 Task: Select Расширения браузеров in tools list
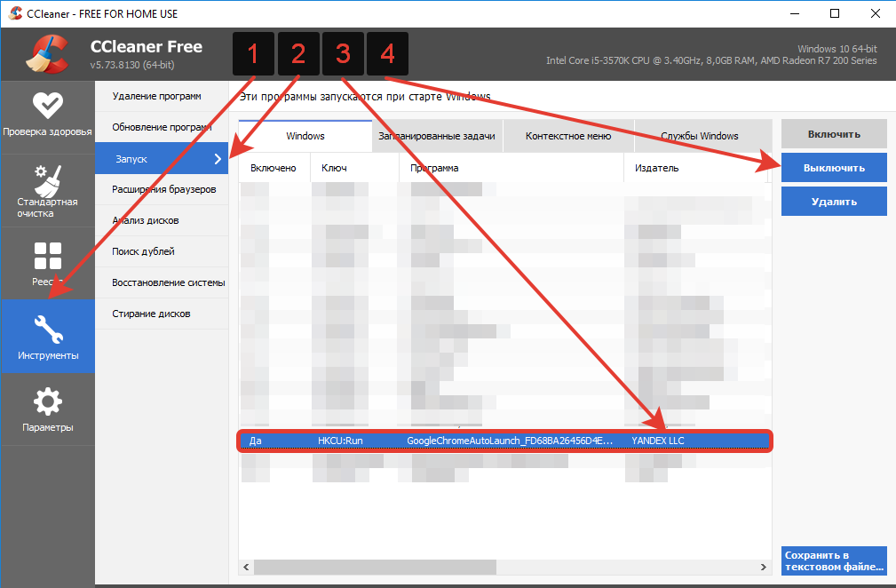pyautogui.click(x=162, y=189)
